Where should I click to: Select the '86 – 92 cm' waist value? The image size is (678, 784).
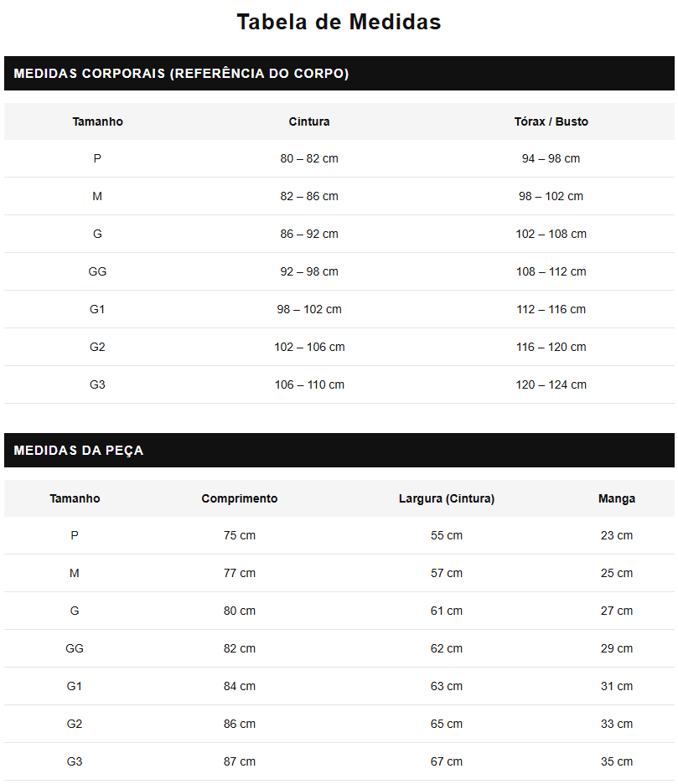pyautogui.click(x=309, y=234)
